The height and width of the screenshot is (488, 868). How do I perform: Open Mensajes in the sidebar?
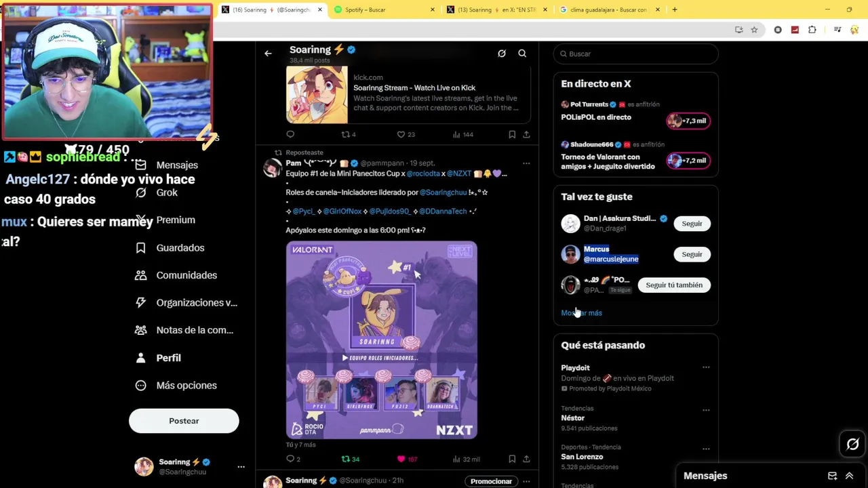(x=167, y=165)
